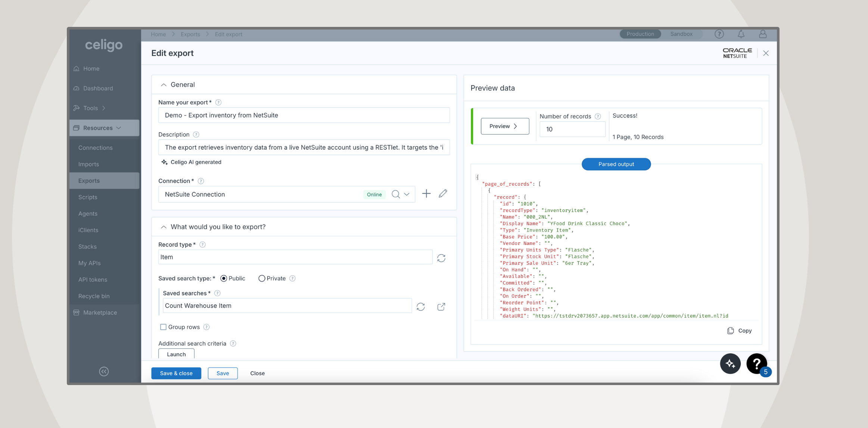Navigate to Exports menu item
Image resolution: width=868 pixels, height=428 pixels.
[88, 180]
